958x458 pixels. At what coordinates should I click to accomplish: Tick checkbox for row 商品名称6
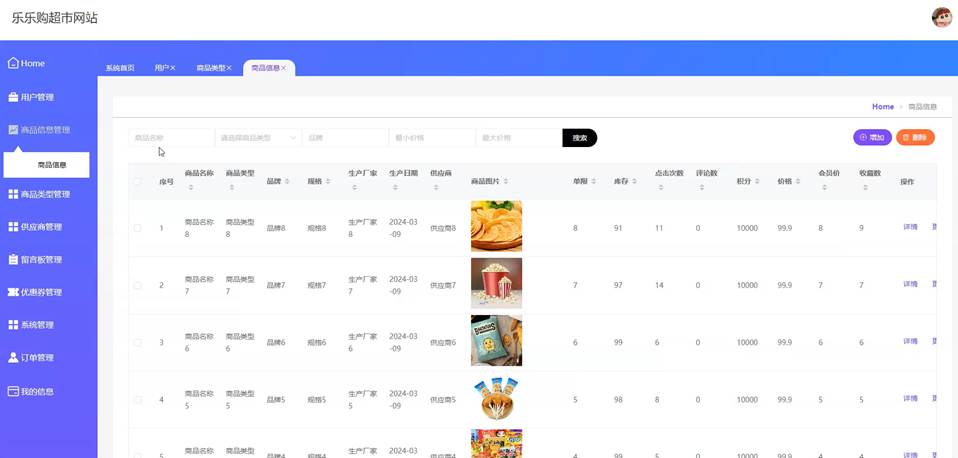137,343
